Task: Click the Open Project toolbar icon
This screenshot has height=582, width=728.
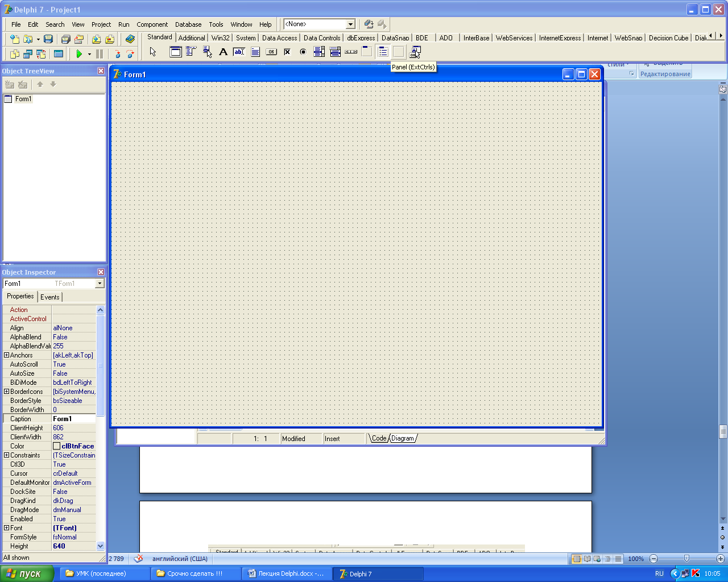Action: point(79,39)
